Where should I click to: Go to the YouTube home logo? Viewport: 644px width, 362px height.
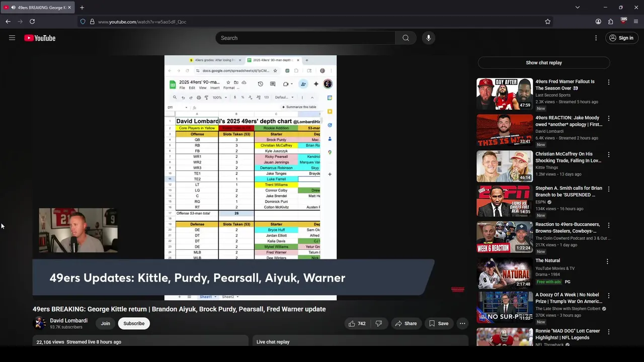[40, 38]
